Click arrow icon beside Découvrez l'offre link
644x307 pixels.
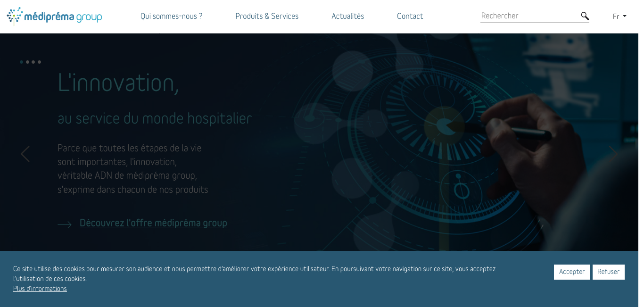(65, 224)
